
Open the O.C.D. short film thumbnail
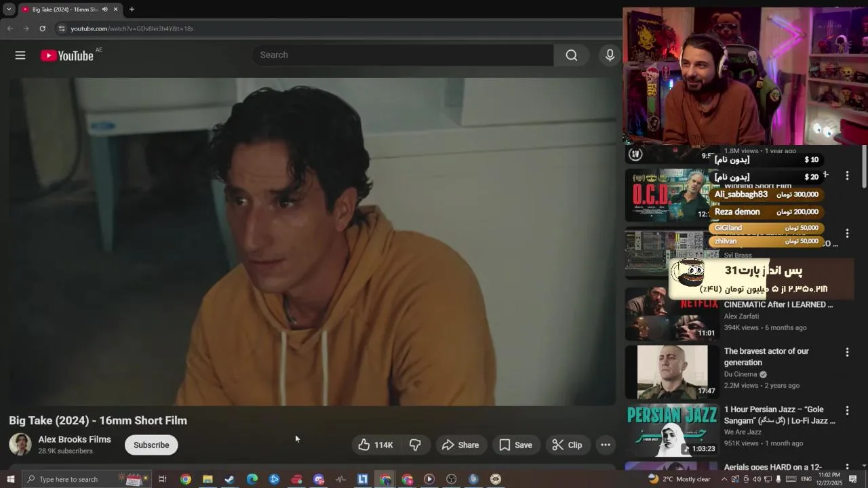pos(671,195)
